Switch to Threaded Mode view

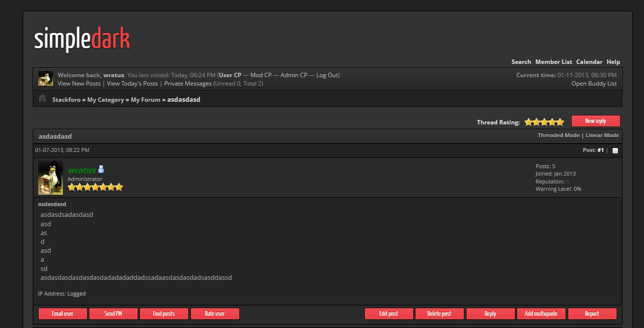click(x=559, y=135)
